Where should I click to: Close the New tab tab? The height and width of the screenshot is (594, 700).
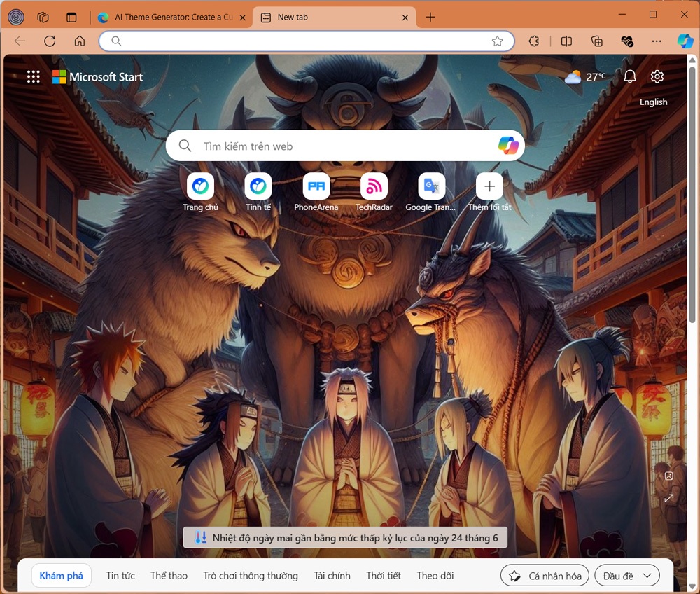pos(405,18)
